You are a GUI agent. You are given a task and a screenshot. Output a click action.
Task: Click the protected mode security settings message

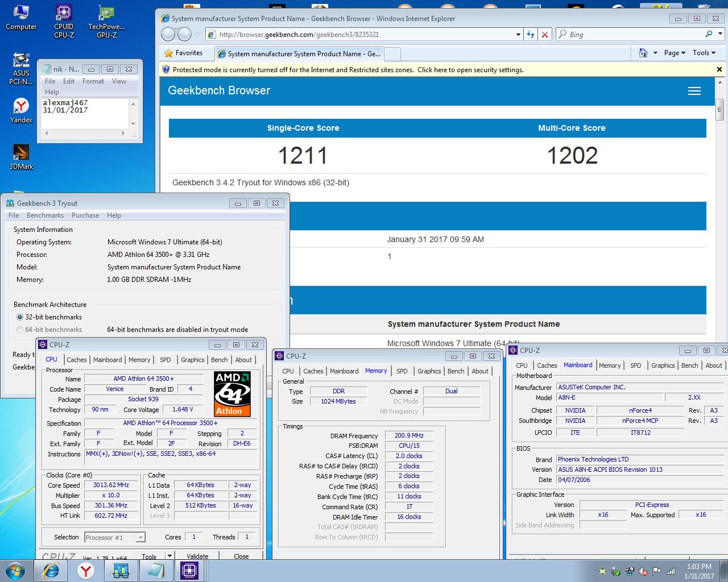pyautogui.click(x=348, y=70)
